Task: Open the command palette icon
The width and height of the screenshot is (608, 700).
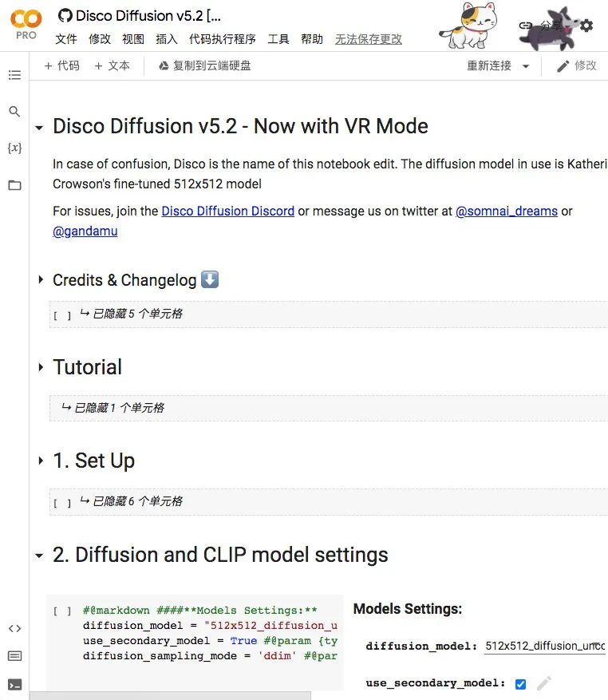Action: click(x=14, y=656)
